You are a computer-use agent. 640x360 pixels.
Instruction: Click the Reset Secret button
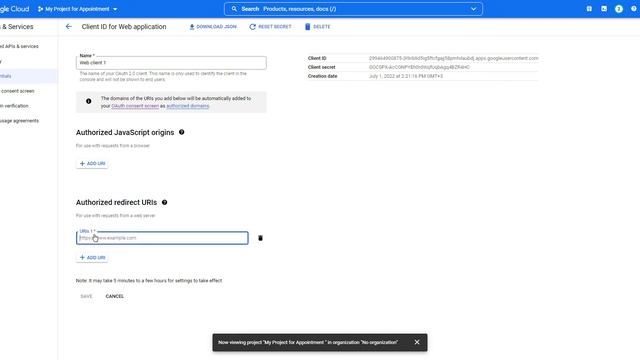pos(270,27)
